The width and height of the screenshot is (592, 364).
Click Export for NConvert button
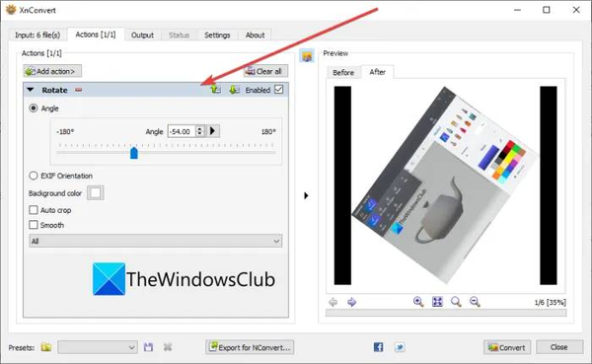point(250,347)
